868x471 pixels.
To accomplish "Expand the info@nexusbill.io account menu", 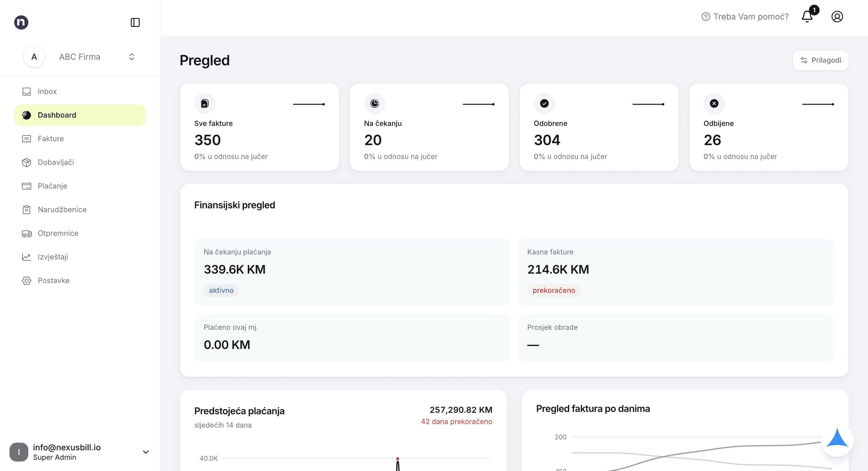I will pyautogui.click(x=80, y=452).
